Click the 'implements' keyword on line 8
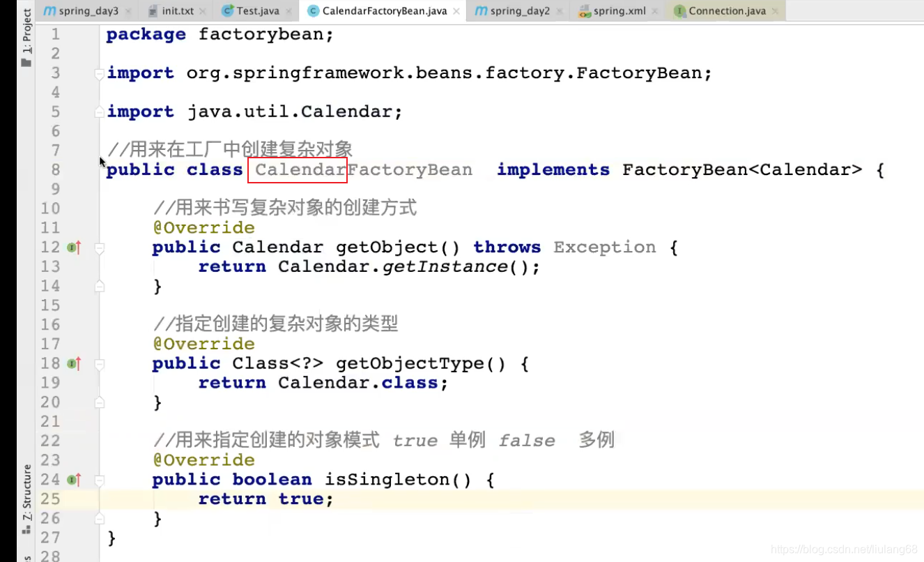The width and height of the screenshot is (924, 562). (553, 170)
